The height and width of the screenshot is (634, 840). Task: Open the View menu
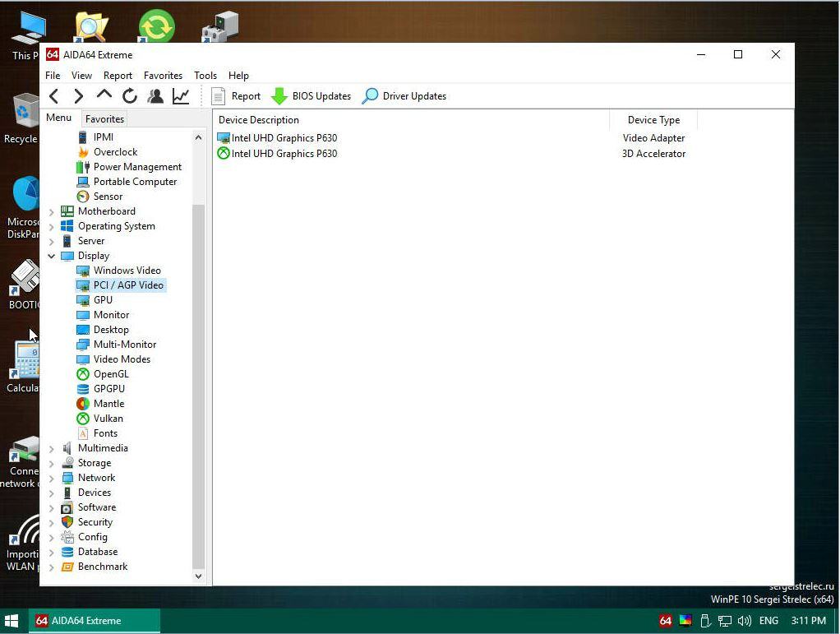81,76
